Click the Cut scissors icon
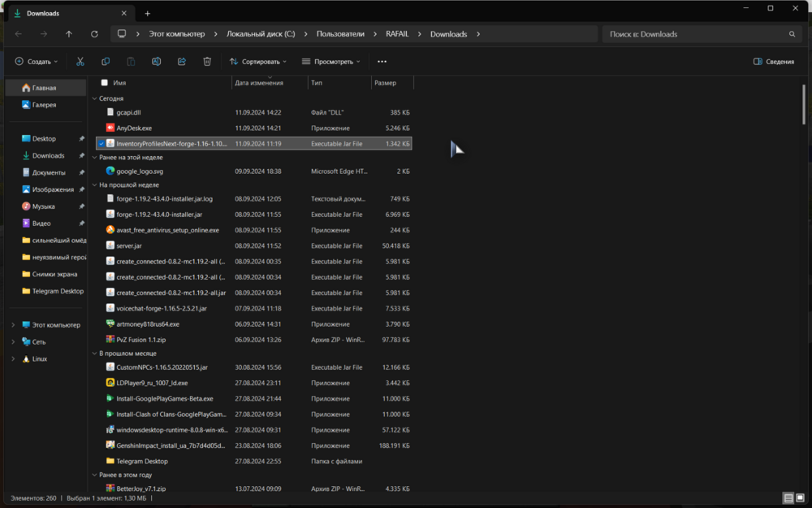 [80, 61]
